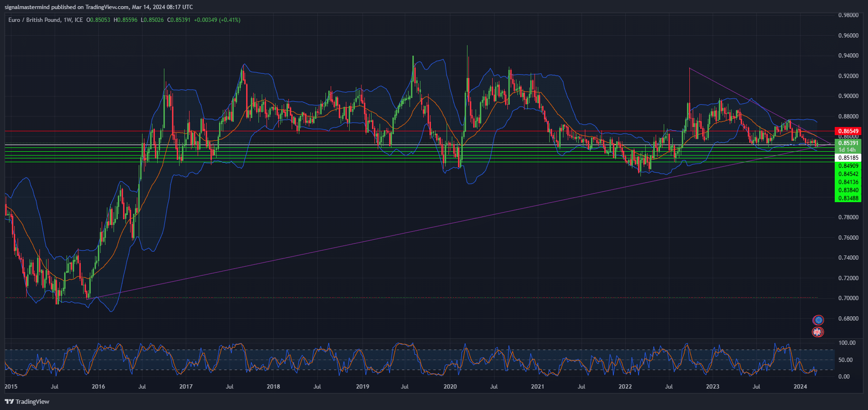Click the 2015 label on time axis

11,387
